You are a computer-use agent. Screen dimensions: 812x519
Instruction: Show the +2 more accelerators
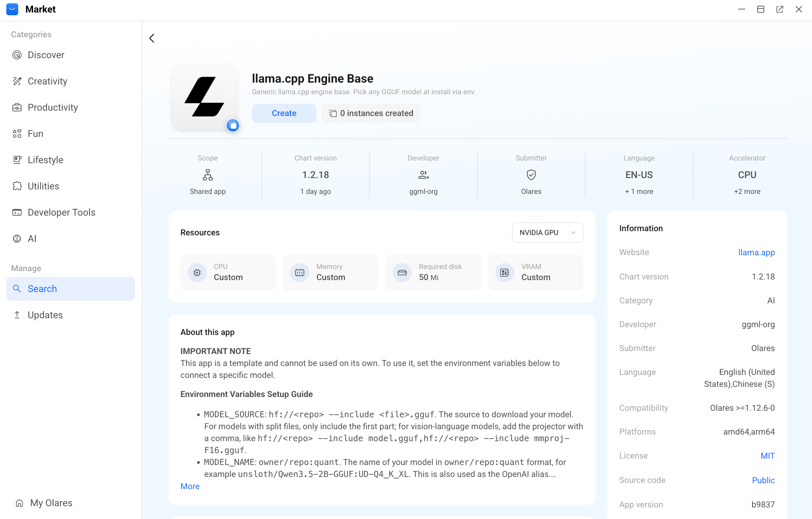click(x=747, y=191)
